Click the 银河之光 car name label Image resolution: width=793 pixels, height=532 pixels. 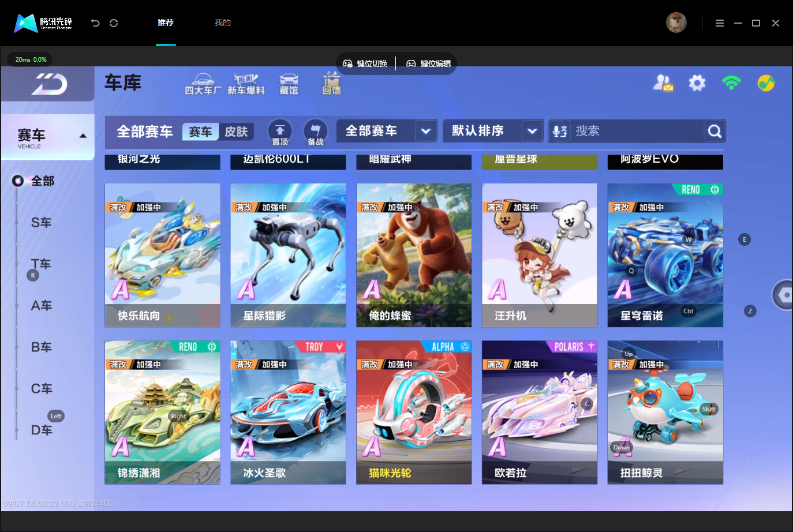[x=139, y=159]
